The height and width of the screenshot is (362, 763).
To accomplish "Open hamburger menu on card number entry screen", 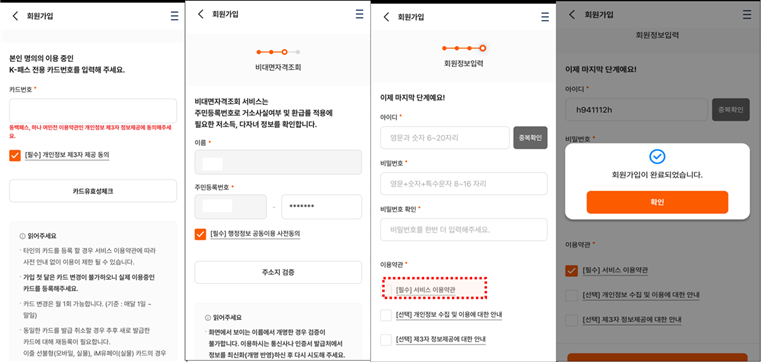I will click(174, 16).
